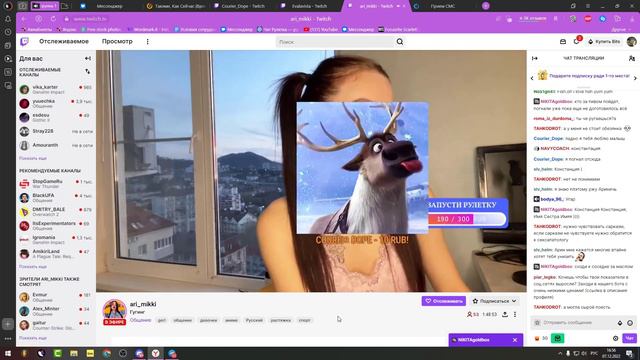Close the NIKITAgoldbox whisper window
The height and width of the screenshot is (360, 640).
click(x=515, y=340)
